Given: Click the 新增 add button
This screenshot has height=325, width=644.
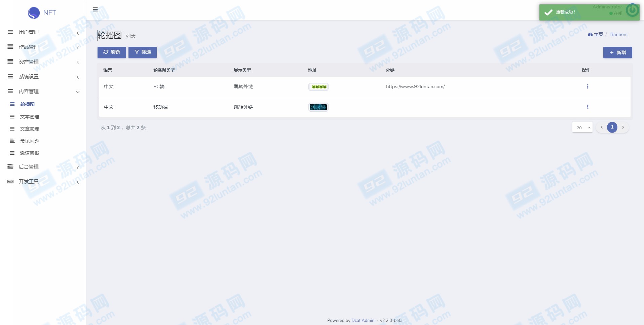Looking at the screenshot, I should (x=618, y=52).
